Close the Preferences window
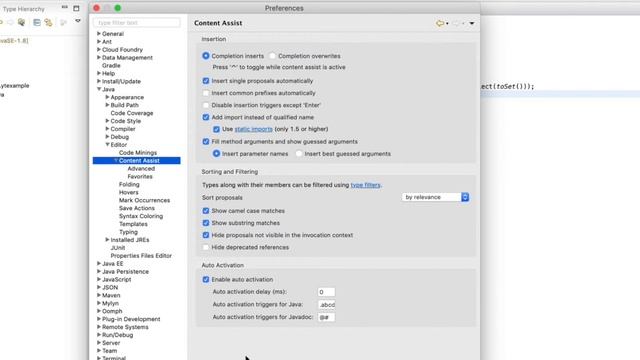 [x=96, y=8]
